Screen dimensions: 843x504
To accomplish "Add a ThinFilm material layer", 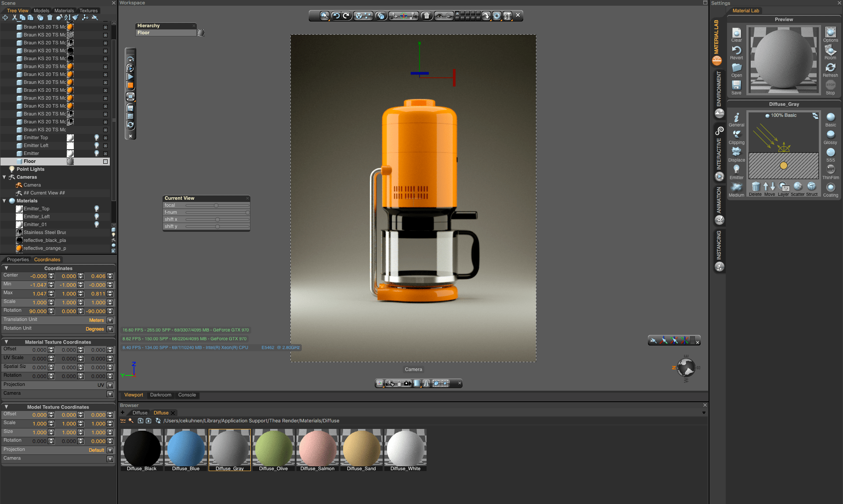I will pos(830,172).
